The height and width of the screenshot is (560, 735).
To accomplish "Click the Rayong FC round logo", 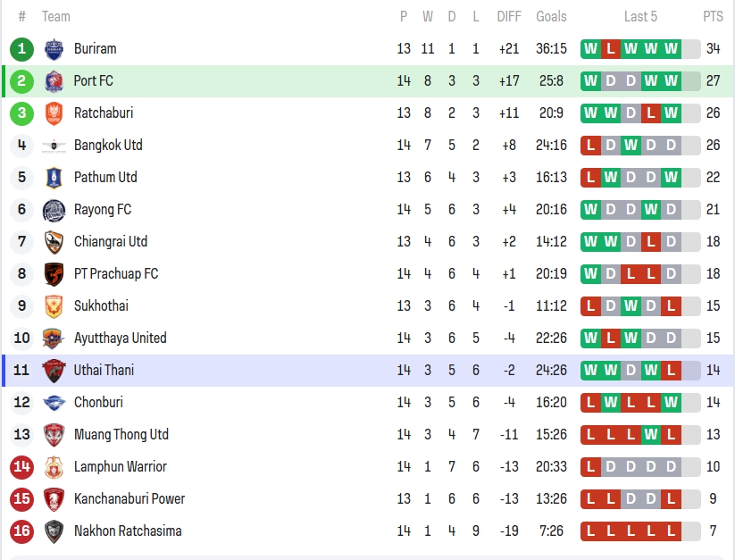I will click(x=54, y=210).
